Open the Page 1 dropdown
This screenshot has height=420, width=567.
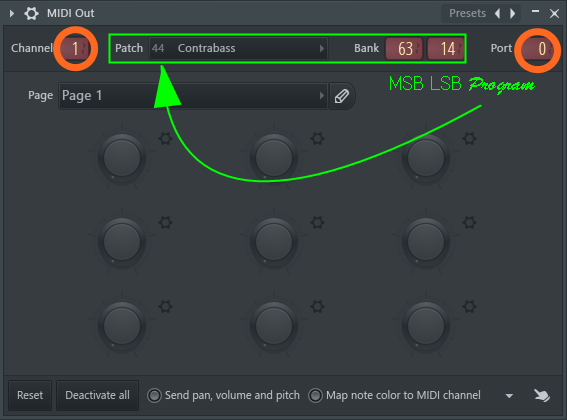(193, 96)
